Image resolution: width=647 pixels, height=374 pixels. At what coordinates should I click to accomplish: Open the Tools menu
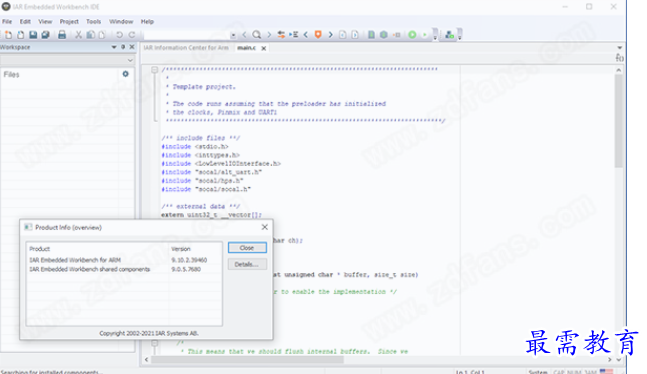(93, 21)
